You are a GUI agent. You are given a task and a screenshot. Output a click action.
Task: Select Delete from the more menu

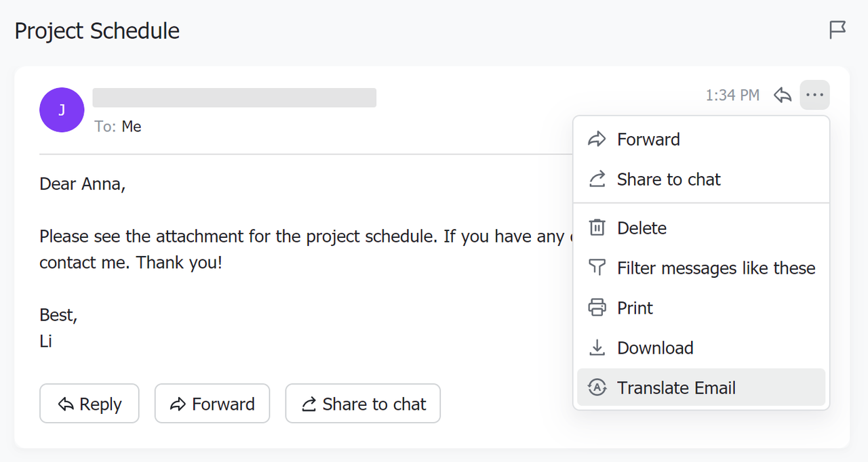642,228
